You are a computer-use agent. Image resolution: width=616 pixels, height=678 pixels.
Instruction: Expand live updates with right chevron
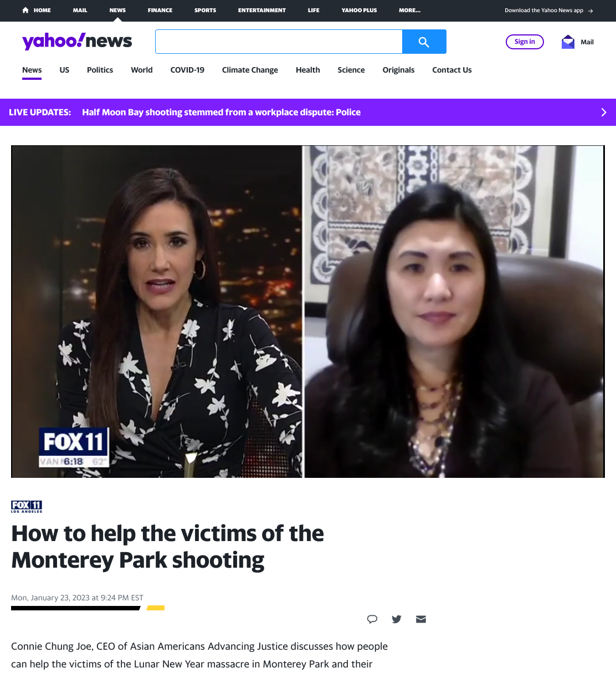(x=604, y=113)
